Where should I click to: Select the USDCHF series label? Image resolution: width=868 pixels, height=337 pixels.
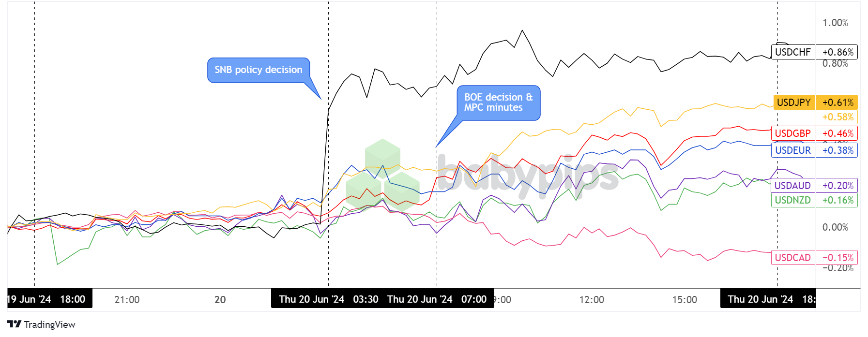[x=792, y=52]
